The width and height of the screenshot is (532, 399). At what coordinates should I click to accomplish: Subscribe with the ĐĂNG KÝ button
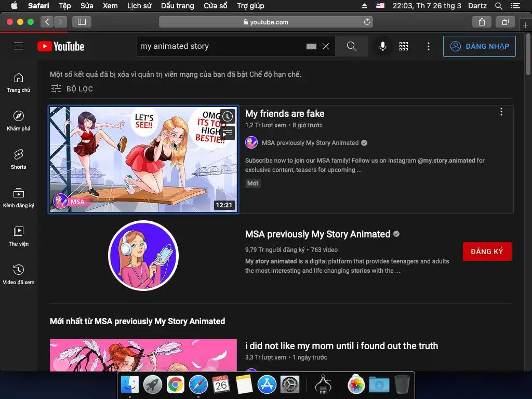point(487,251)
